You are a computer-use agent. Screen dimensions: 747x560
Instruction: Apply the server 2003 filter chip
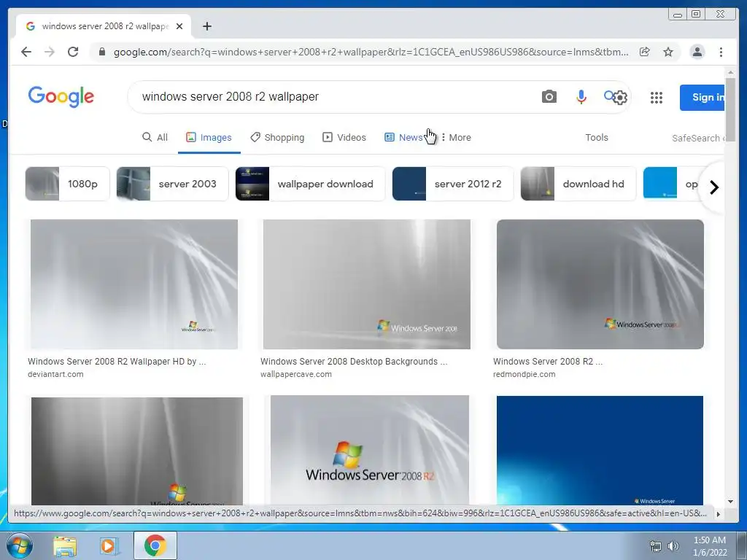click(172, 184)
